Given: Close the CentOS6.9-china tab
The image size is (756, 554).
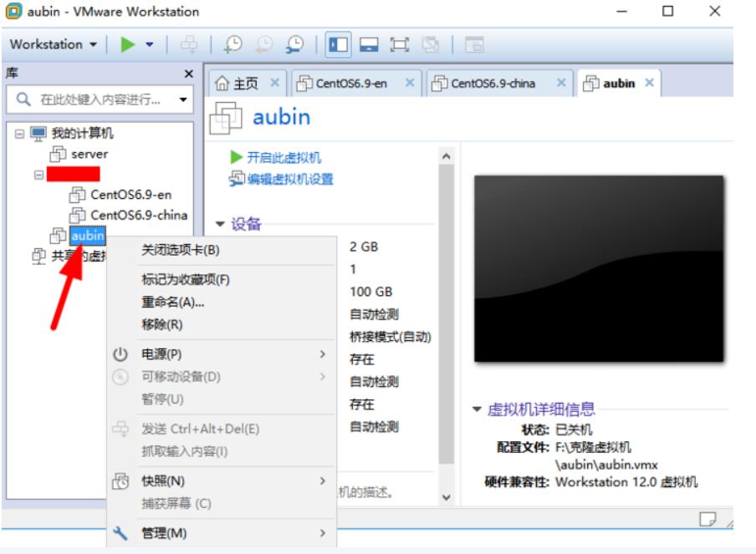Looking at the screenshot, I should (561, 83).
